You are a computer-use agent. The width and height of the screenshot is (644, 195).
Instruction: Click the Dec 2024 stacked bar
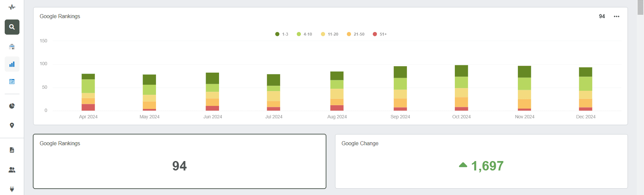point(586,89)
